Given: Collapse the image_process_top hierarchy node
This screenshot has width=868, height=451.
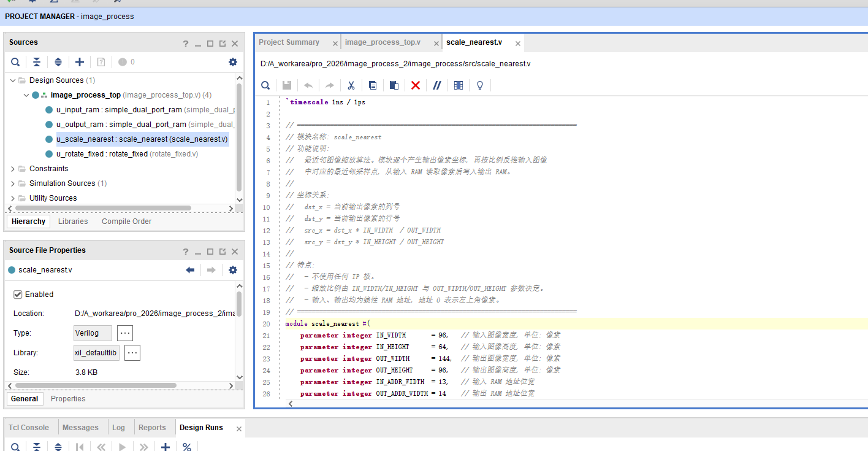Looking at the screenshot, I should pos(26,95).
